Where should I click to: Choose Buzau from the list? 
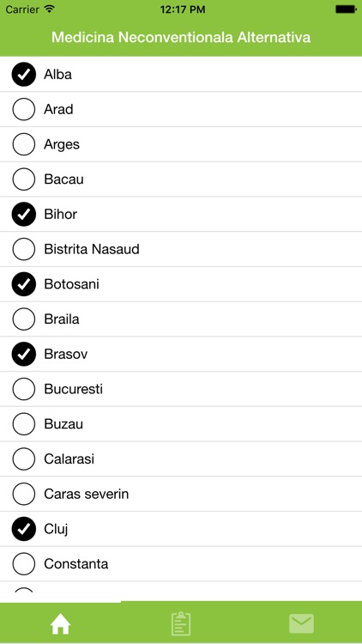[x=181, y=424]
